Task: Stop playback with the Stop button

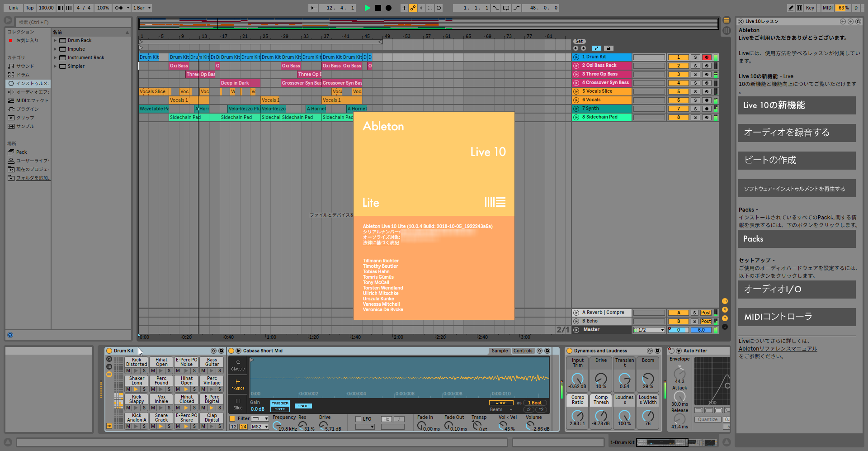Action: tap(378, 8)
